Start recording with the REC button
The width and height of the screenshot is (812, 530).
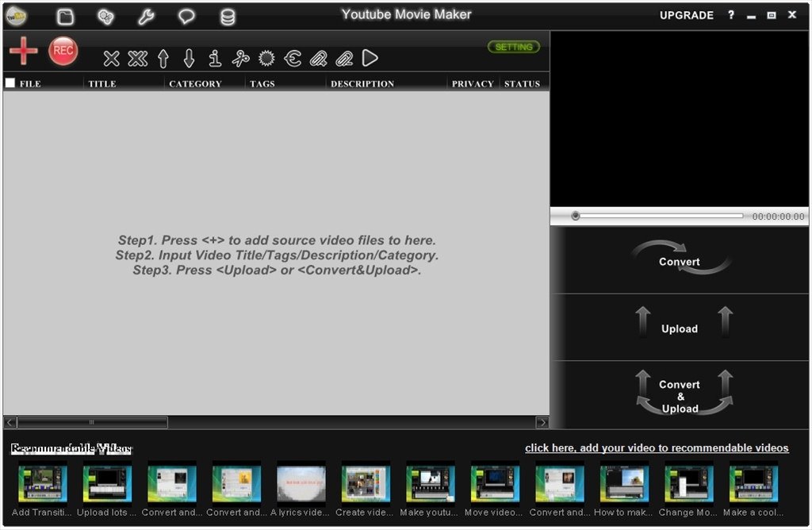click(63, 51)
